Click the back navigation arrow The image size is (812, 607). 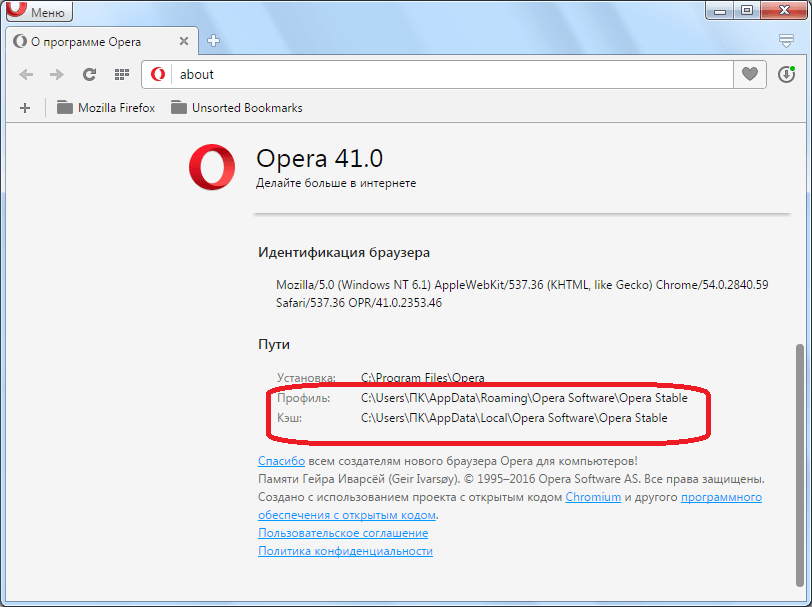[x=27, y=74]
